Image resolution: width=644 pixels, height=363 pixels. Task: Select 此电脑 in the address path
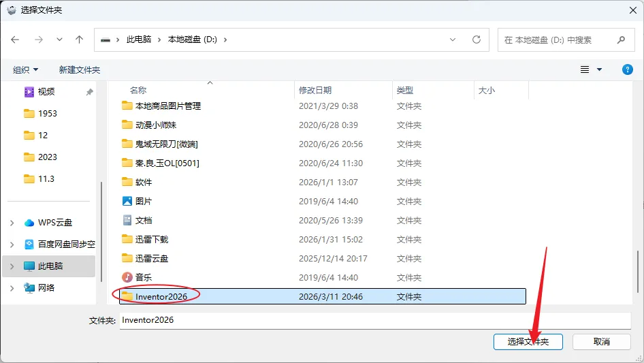tap(139, 40)
